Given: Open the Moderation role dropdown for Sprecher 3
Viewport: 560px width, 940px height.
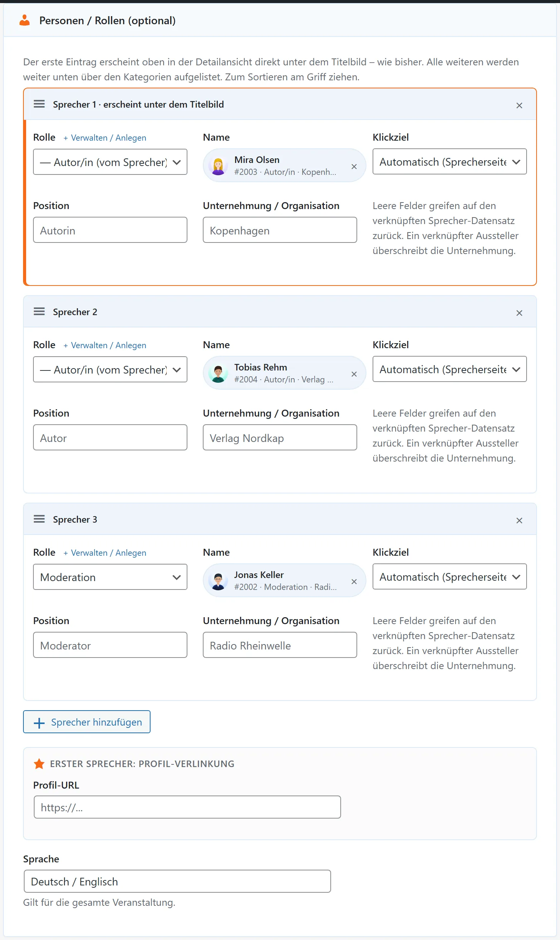Looking at the screenshot, I should 110,577.
